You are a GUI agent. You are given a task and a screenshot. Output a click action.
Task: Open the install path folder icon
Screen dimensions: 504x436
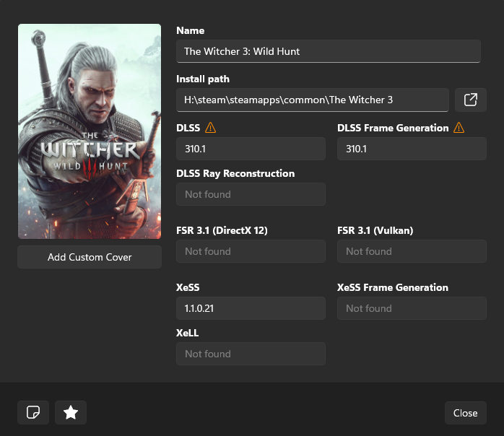point(470,100)
